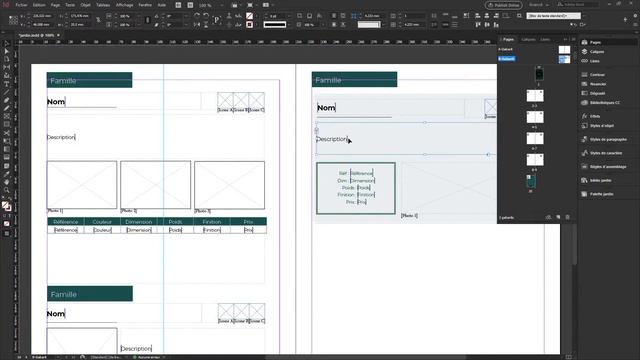Open the stroke weight dropdown
The height and width of the screenshot is (360, 640).
289,16
